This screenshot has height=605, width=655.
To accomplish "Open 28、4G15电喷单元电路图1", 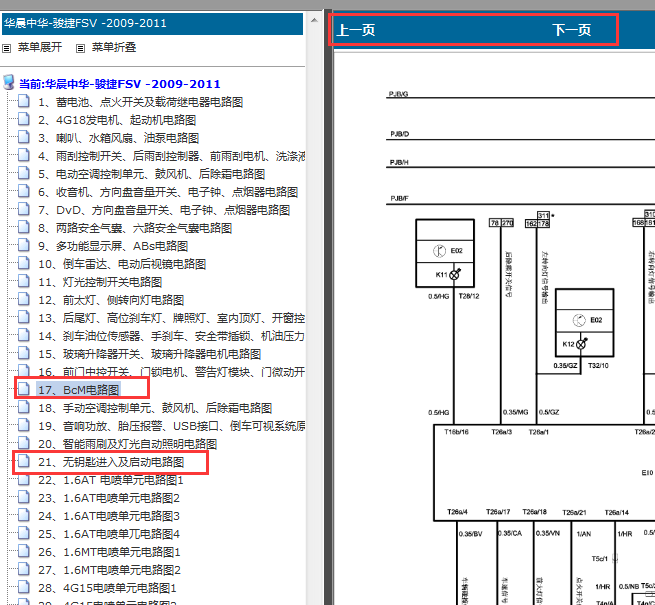I will (x=107, y=587).
